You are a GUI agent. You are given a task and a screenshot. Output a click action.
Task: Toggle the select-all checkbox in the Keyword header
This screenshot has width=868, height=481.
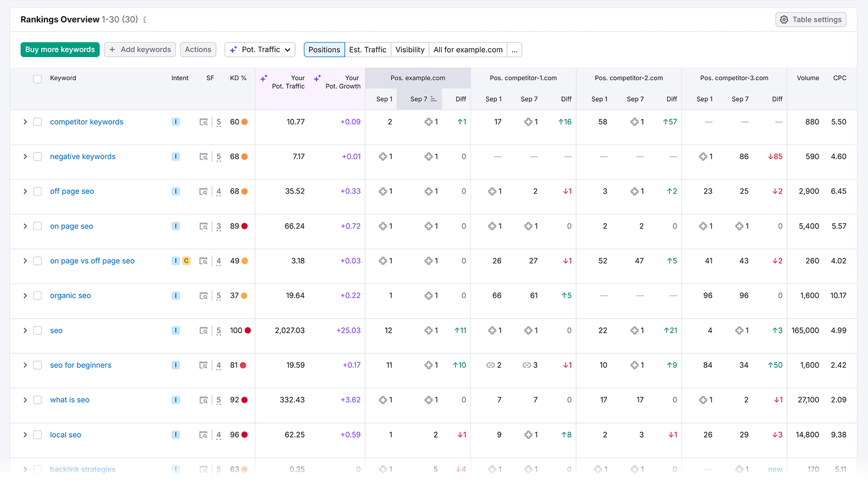click(x=37, y=79)
